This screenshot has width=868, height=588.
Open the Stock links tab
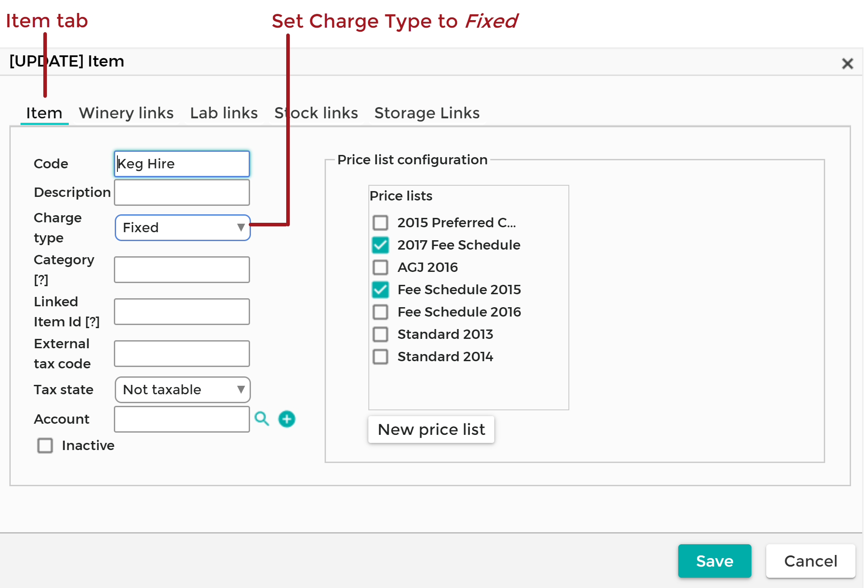tap(316, 113)
